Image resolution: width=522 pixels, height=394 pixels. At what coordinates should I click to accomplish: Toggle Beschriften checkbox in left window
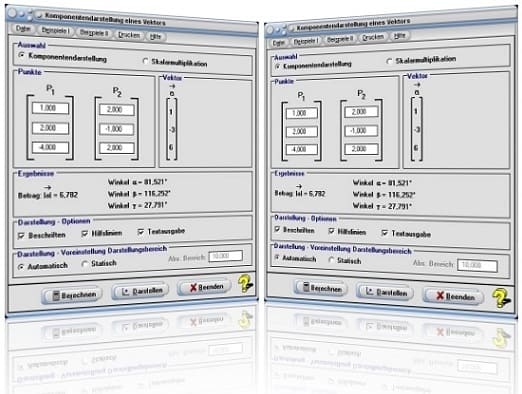pyautogui.click(x=21, y=236)
